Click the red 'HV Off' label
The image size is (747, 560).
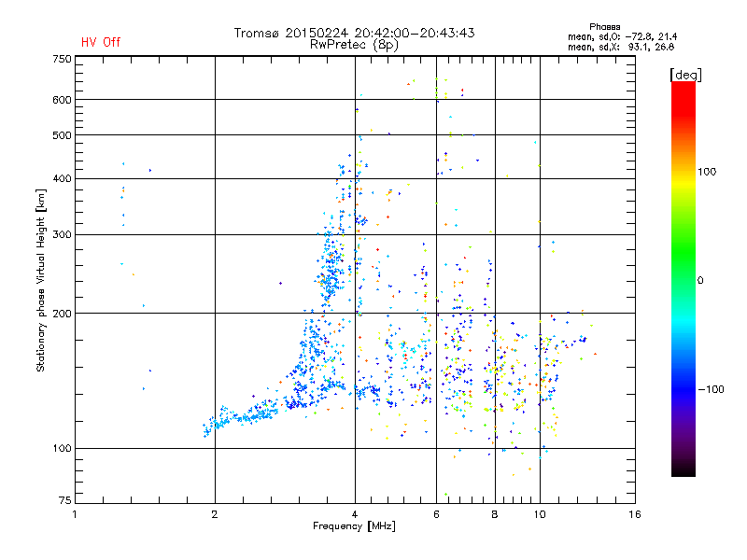click(101, 42)
